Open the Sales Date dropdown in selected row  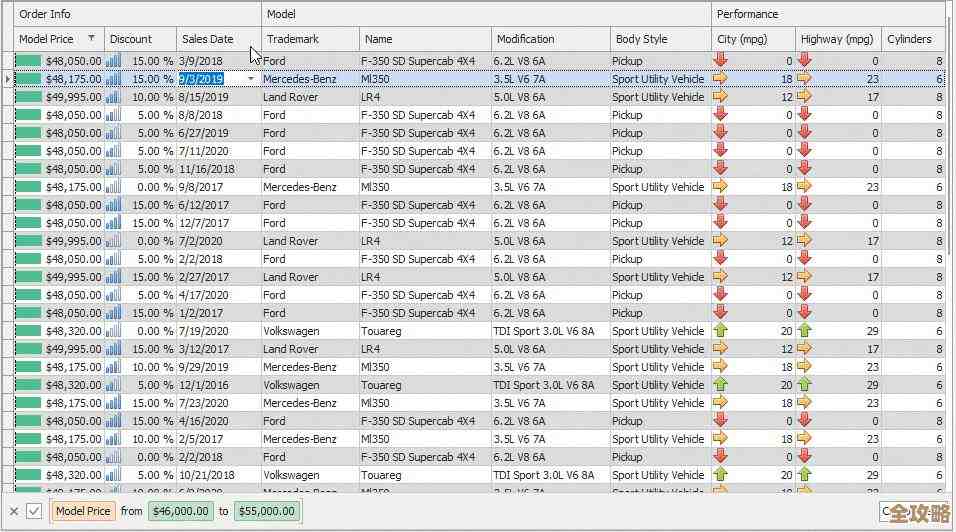(251, 79)
